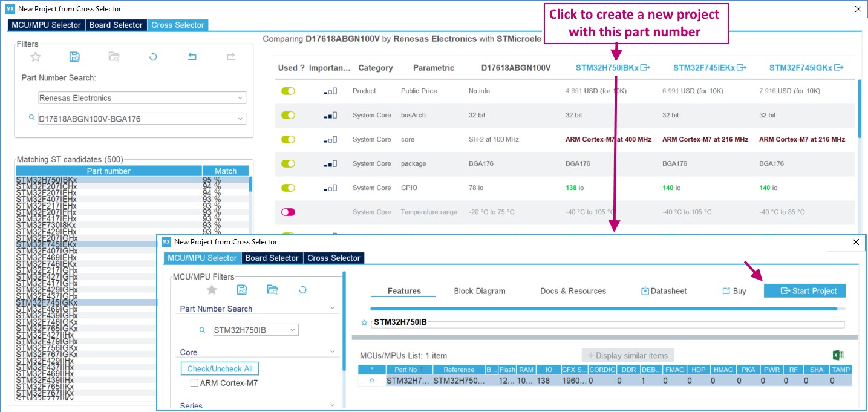Screen dimensions: 868x412
Task: Reset the Cross Selector filters
Action: [x=153, y=57]
